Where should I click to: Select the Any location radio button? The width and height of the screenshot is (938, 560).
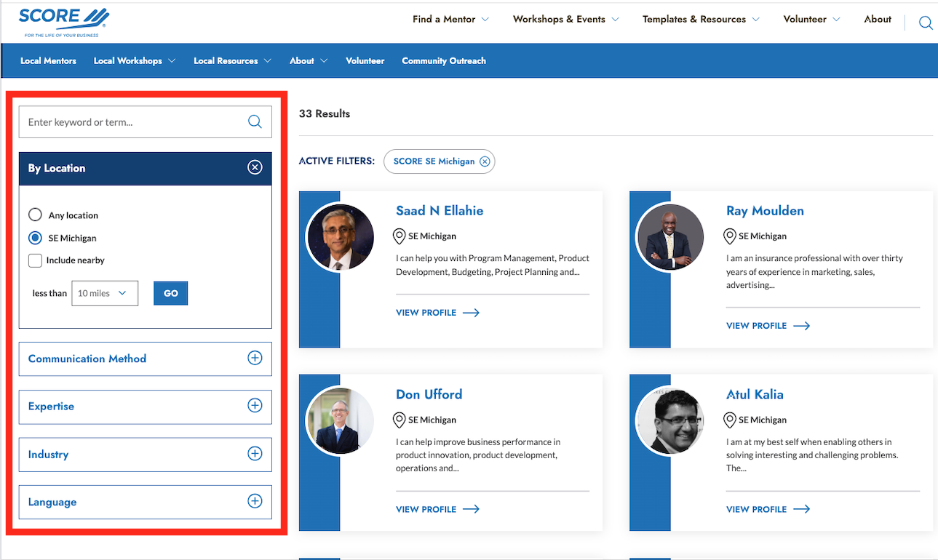coord(35,215)
